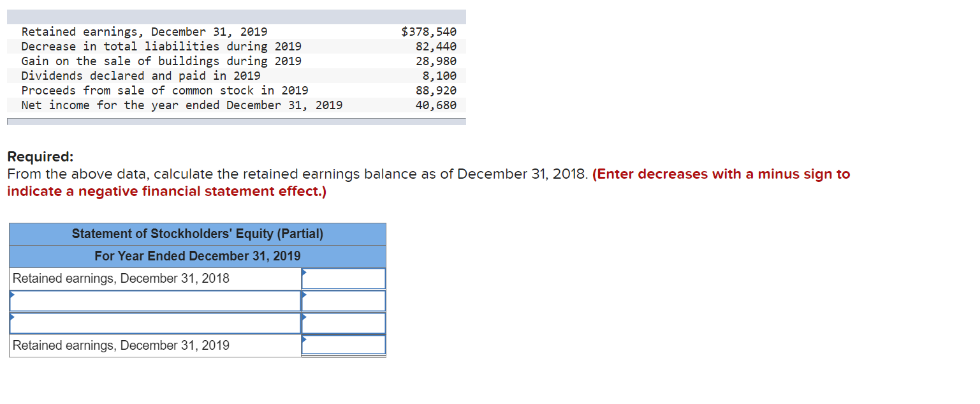Click the blue triangle marker in the first empty row
Screen dimensions: 980x404
[x=11, y=296]
